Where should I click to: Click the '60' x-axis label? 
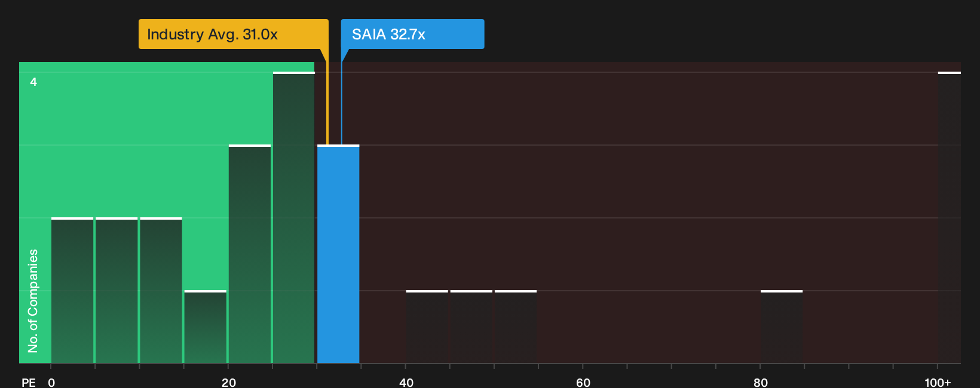583,383
